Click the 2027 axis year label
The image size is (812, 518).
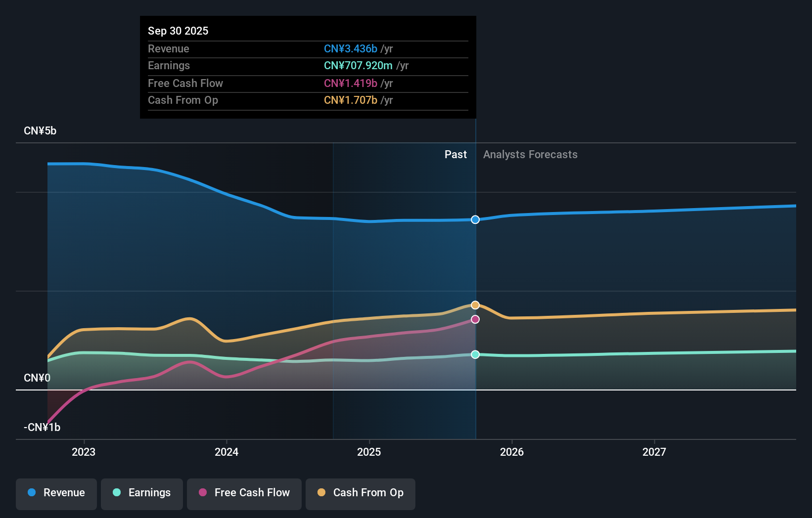point(654,452)
